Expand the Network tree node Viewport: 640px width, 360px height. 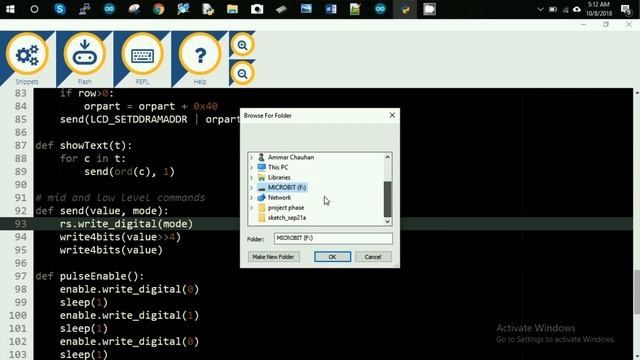pyautogui.click(x=251, y=198)
